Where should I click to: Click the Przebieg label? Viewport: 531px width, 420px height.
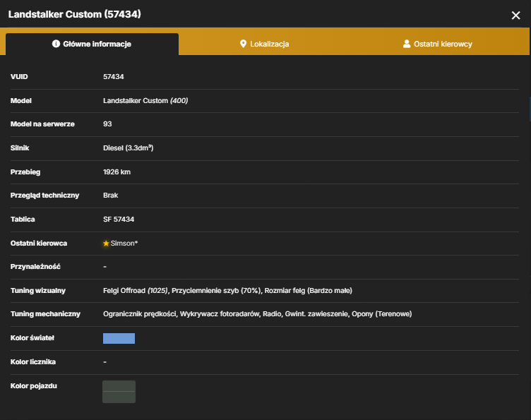click(25, 172)
